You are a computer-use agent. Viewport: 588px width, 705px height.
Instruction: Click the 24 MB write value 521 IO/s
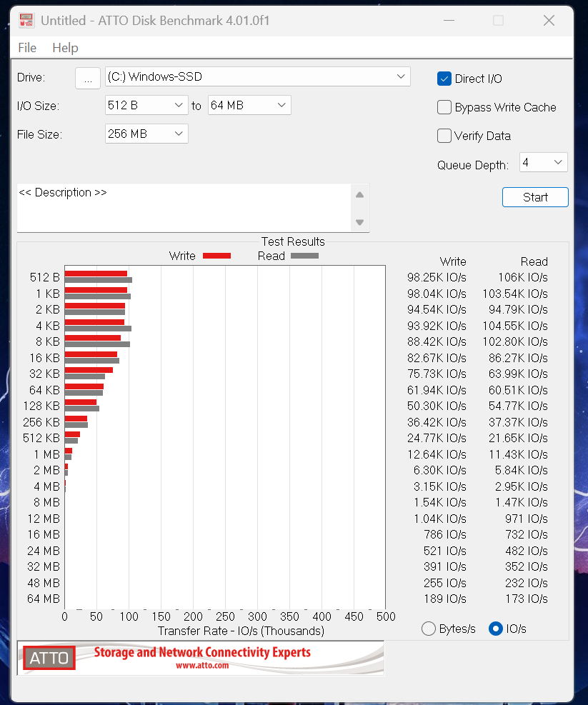(445, 551)
